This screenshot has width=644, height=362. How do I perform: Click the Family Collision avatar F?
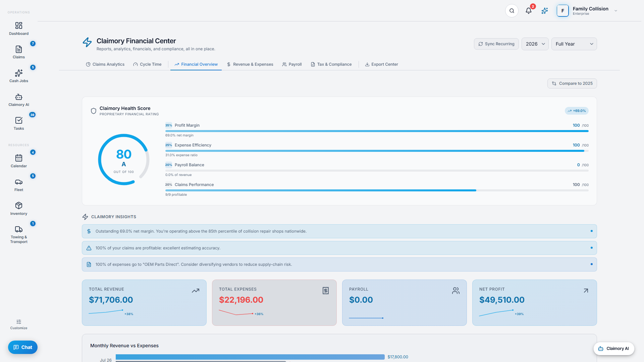click(x=563, y=11)
